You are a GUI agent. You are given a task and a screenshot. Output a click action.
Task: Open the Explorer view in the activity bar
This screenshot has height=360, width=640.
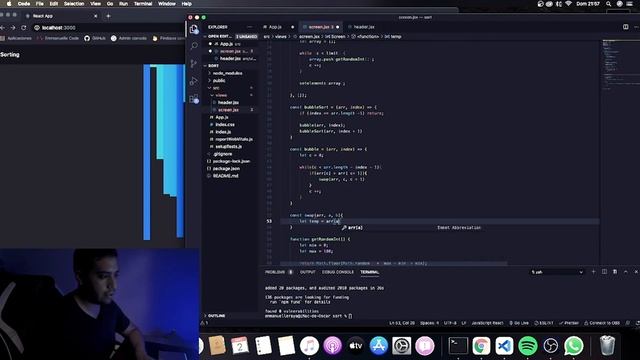194,29
